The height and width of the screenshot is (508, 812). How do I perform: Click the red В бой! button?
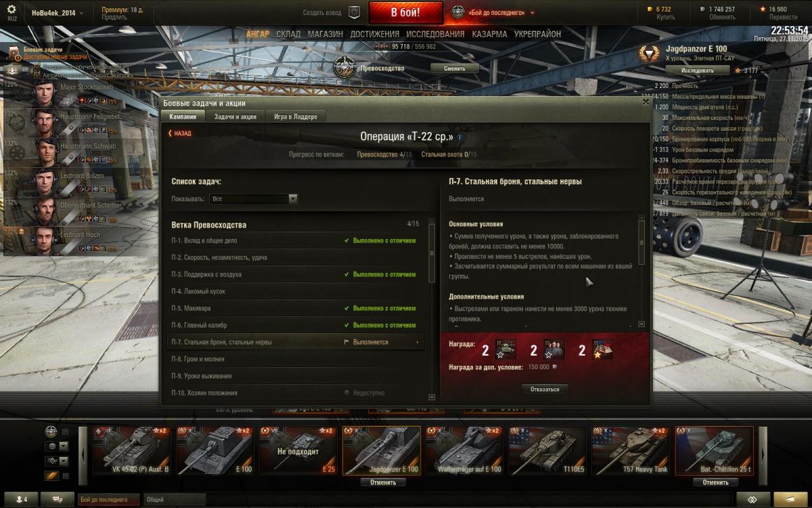(405, 13)
